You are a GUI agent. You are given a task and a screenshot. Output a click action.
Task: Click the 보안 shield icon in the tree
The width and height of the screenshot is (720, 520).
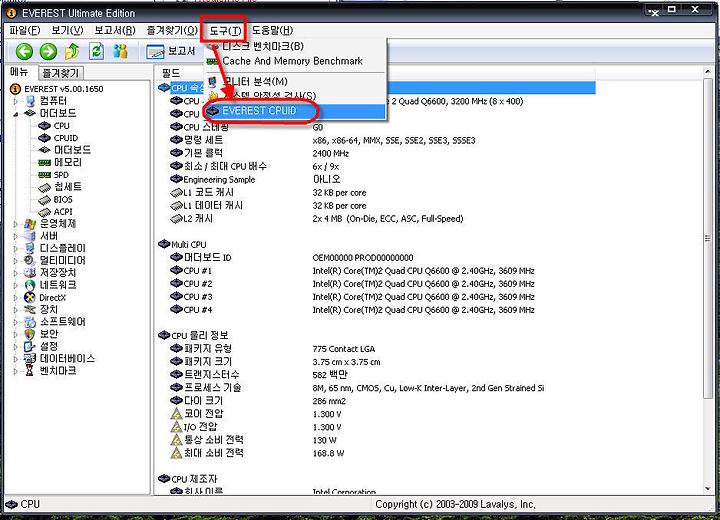click(x=30, y=334)
